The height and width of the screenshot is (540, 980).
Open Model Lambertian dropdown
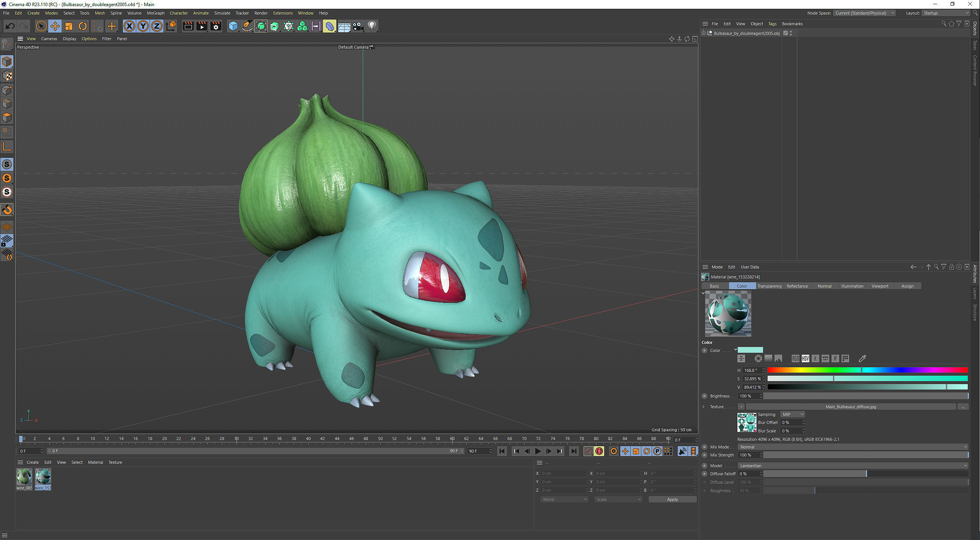pyautogui.click(x=853, y=466)
